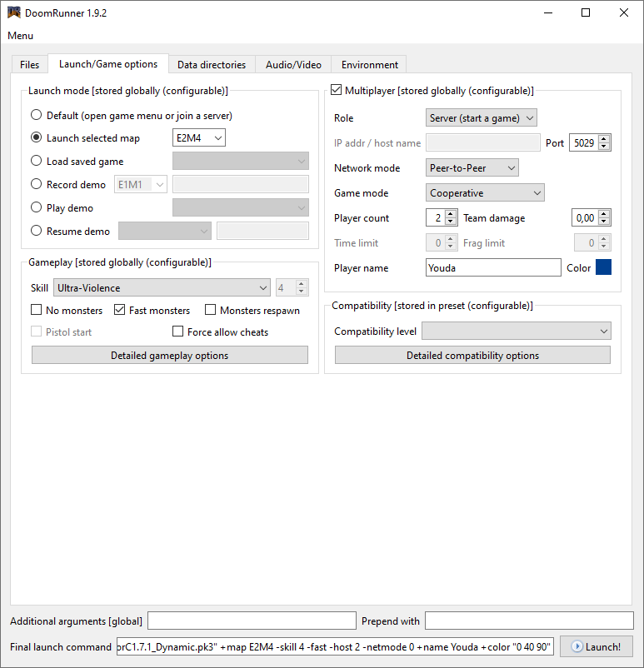This screenshot has height=668, width=644.
Task: Open the Role Server dropdown
Action: [482, 117]
